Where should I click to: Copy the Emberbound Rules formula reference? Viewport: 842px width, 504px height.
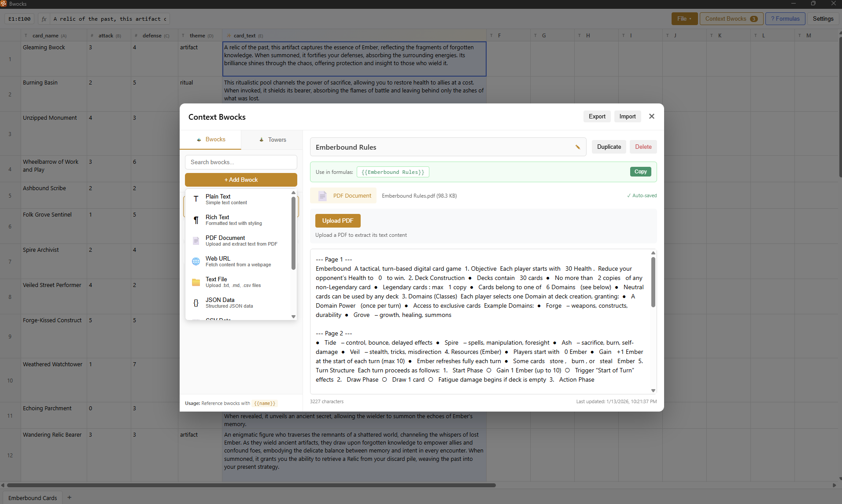640,172
